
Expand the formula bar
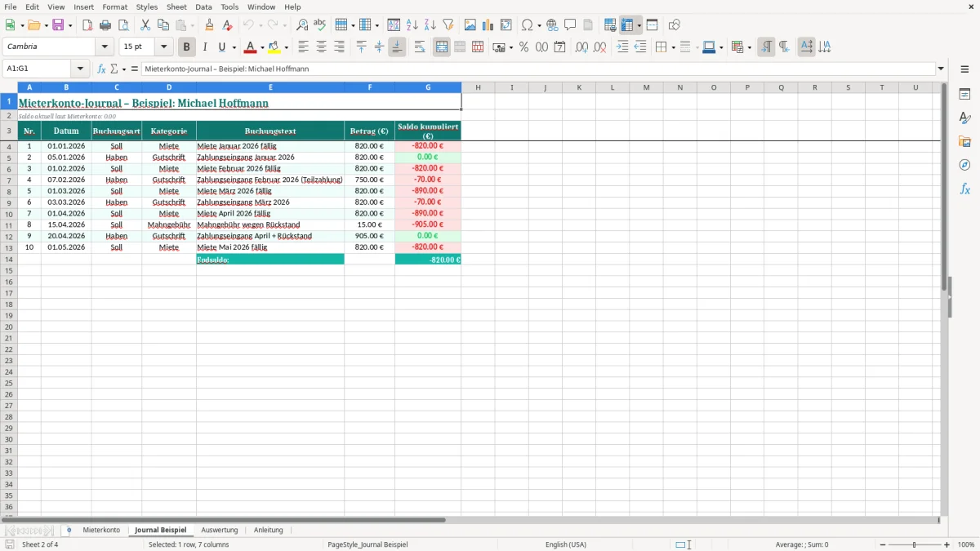pyautogui.click(x=941, y=69)
